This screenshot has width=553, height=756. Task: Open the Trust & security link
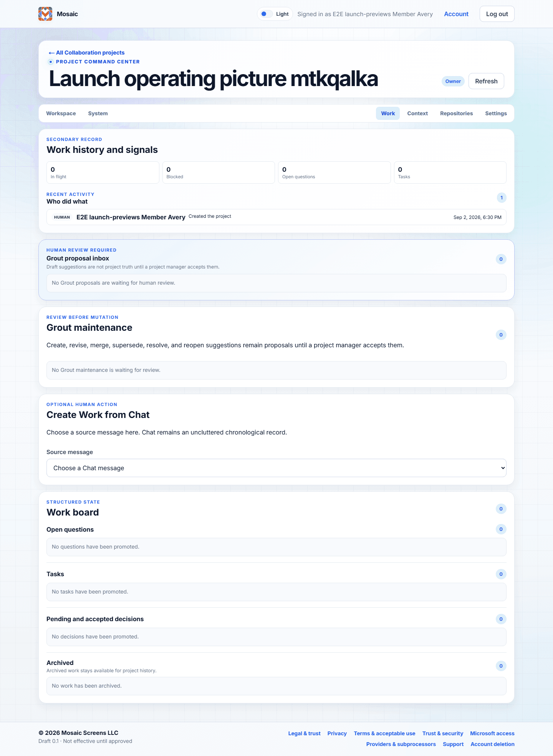(x=443, y=733)
